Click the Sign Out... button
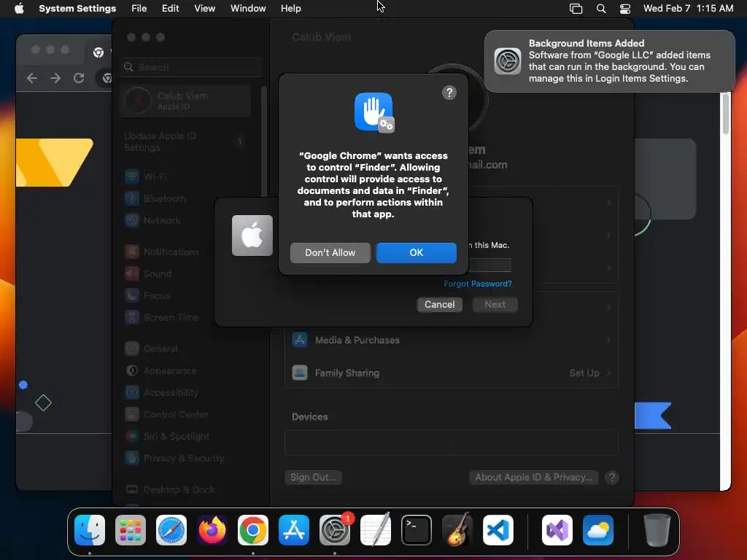Screen dimensions: 747x560 pyautogui.click(x=313, y=477)
